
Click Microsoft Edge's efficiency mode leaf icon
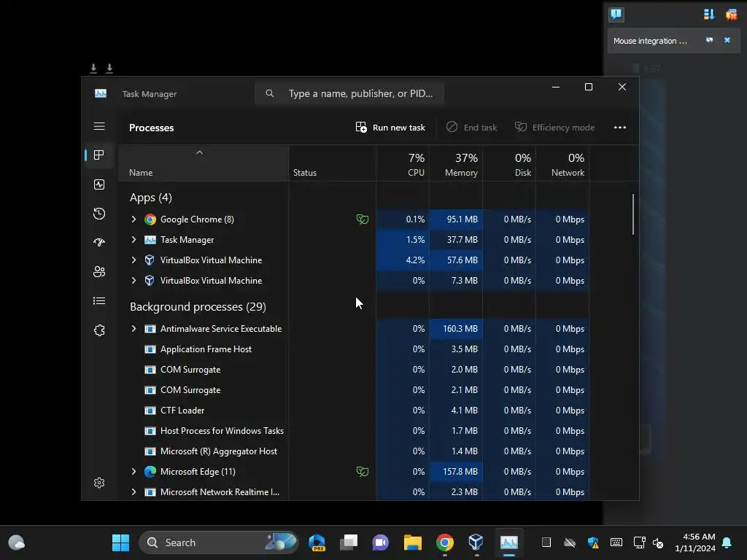pyautogui.click(x=363, y=472)
